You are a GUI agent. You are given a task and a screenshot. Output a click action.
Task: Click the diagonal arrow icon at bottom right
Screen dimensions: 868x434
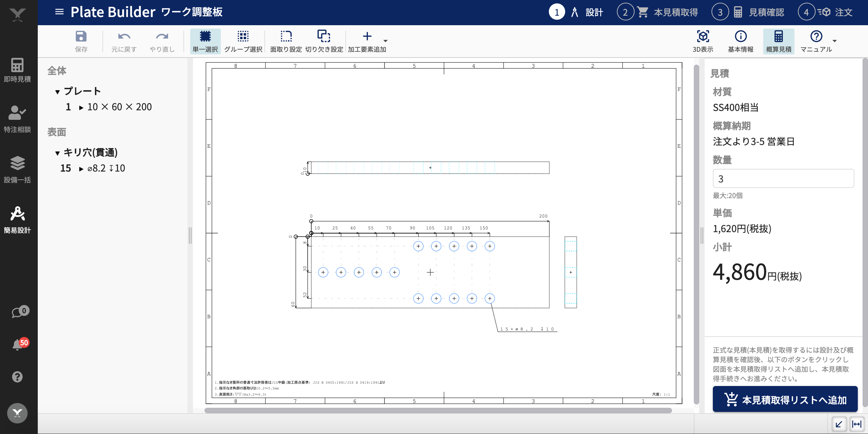coord(839,424)
